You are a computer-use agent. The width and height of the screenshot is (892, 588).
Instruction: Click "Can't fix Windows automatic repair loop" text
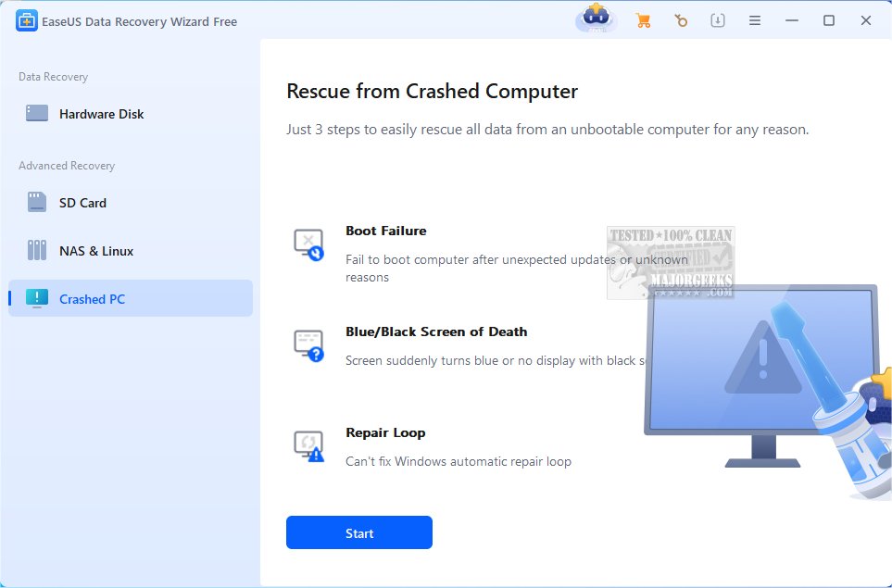[458, 461]
